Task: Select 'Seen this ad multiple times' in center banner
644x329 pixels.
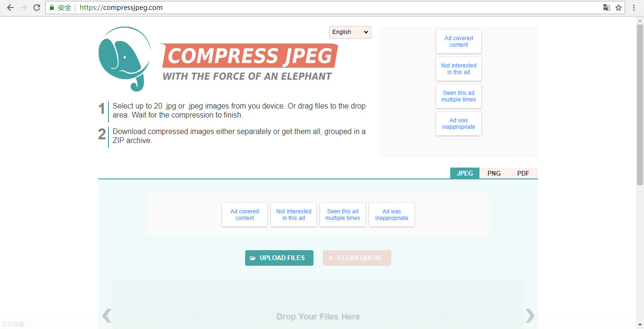Action: [x=343, y=215]
